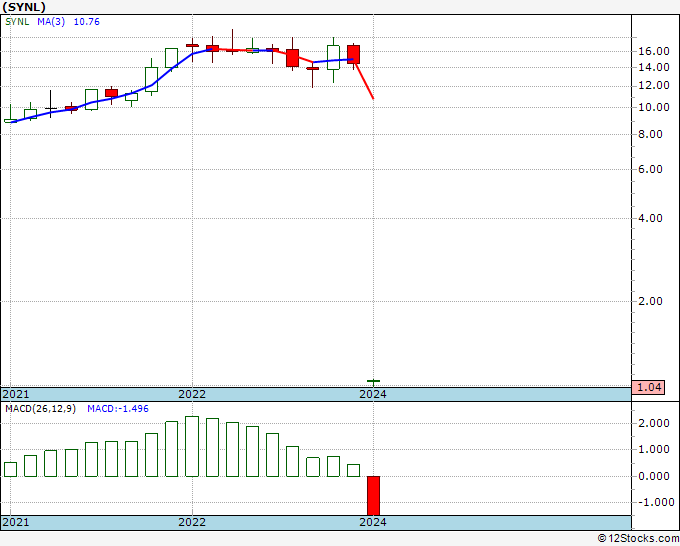Click the 4.00 price axis label
Image resolution: width=680 pixels, height=546 pixels.
click(651, 218)
